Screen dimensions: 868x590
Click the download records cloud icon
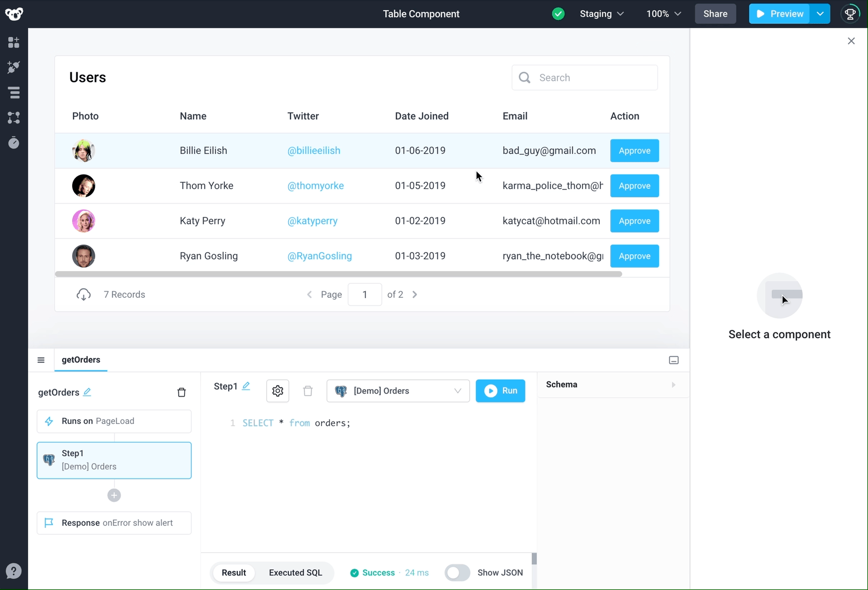84,295
